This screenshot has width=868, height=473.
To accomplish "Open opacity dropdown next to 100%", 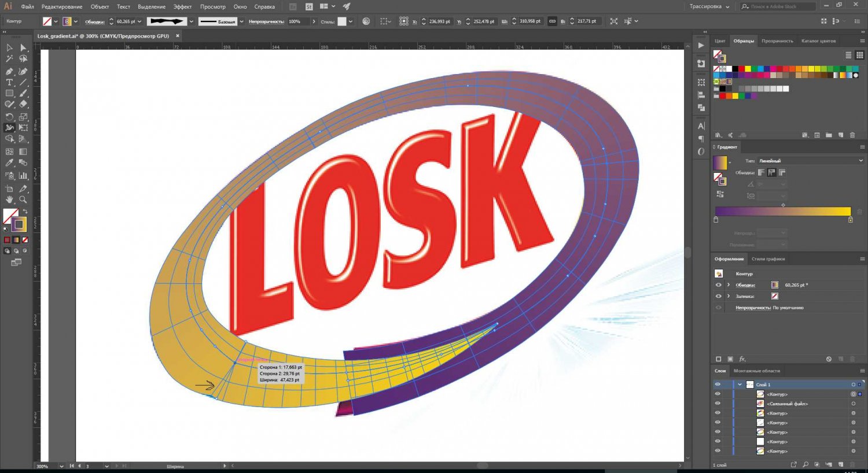I will pyautogui.click(x=314, y=21).
